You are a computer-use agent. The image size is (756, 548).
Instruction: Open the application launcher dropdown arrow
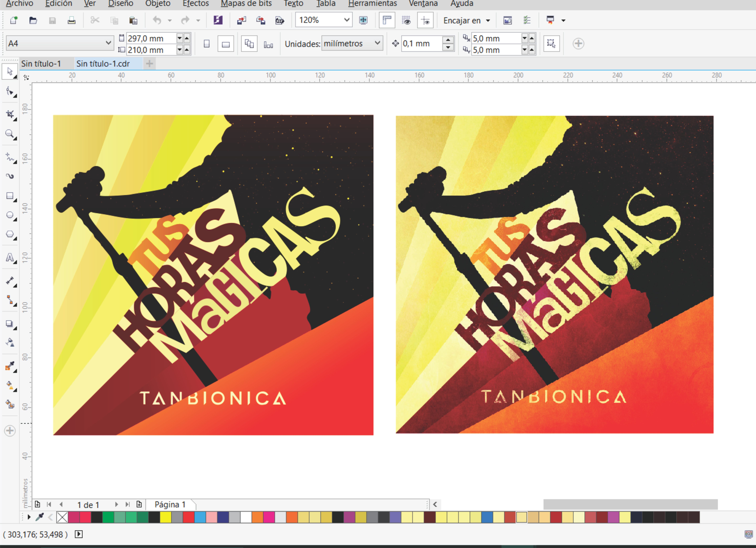(x=563, y=21)
